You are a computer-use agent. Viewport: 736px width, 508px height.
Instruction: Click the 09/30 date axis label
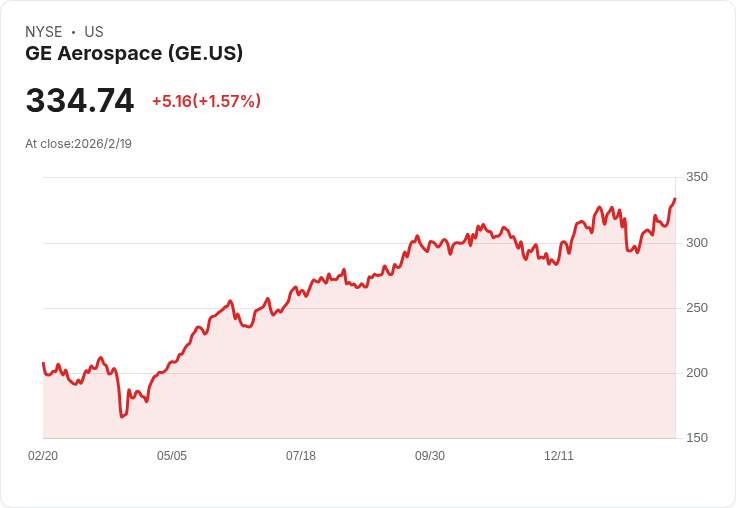click(430, 456)
